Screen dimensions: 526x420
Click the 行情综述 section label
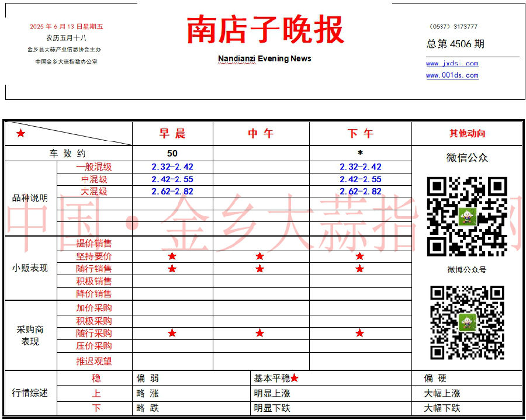(x=30, y=393)
